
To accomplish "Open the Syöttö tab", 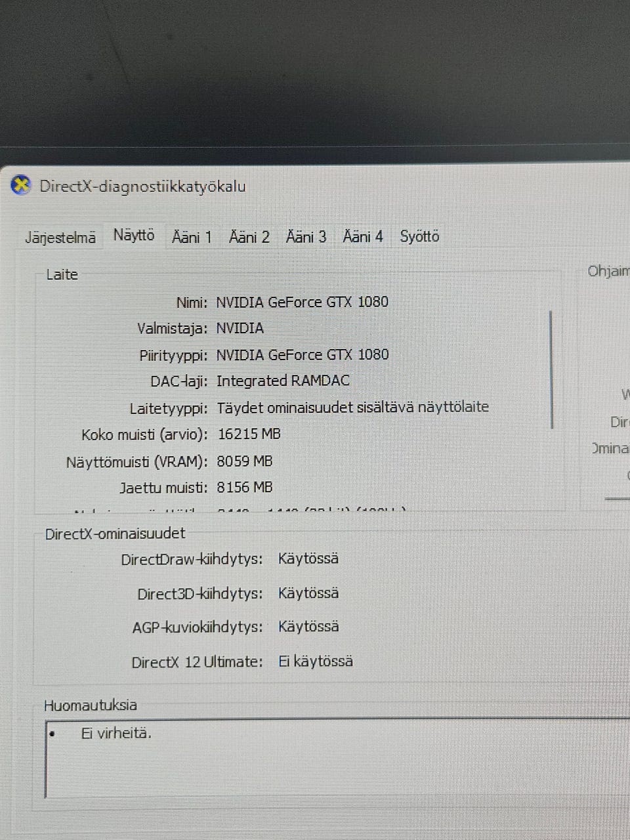I will click(x=419, y=236).
